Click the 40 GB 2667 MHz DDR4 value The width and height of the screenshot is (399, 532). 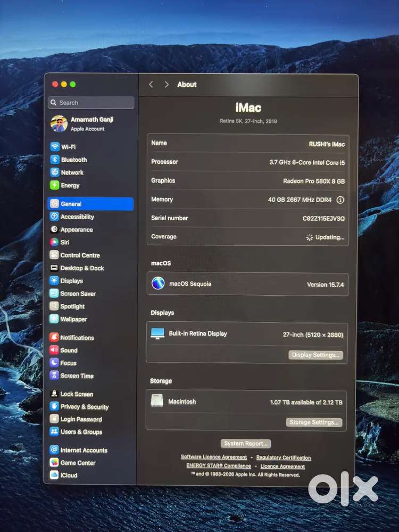pyautogui.click(x=300, y=200)
